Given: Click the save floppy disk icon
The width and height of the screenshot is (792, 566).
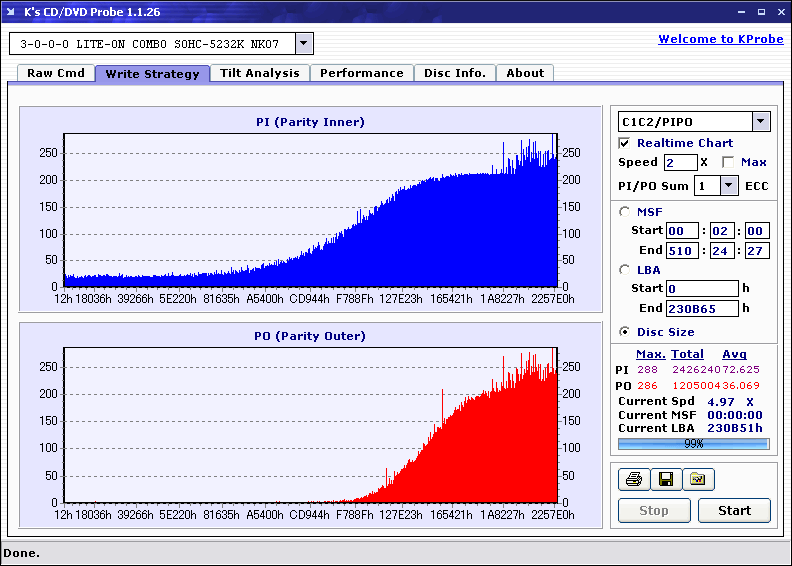Looking at the screenshot, I should (666, 479).
